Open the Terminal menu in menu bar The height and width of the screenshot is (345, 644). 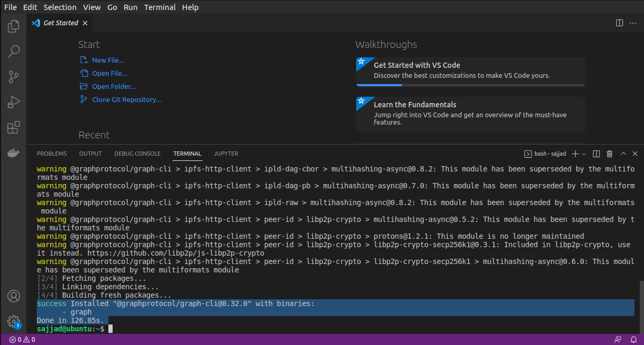(x=160, y=7)
